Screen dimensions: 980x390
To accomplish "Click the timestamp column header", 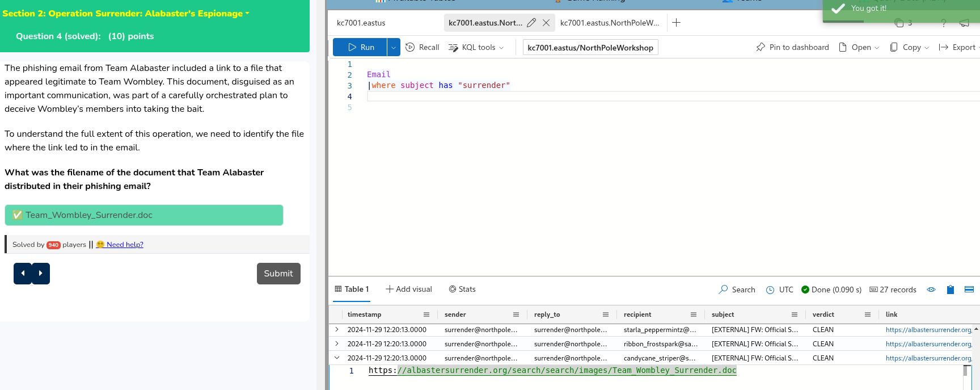I will point(364,314).
